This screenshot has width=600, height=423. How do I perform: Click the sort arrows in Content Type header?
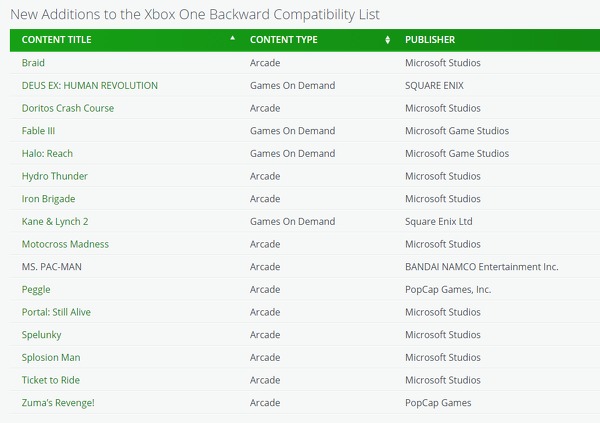tap(388, 40)
